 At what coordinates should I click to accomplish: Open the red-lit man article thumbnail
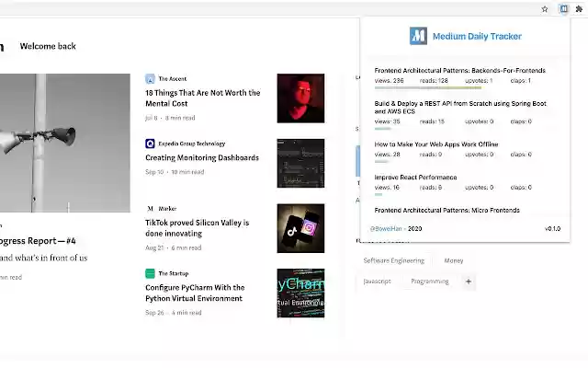point(300,98)
